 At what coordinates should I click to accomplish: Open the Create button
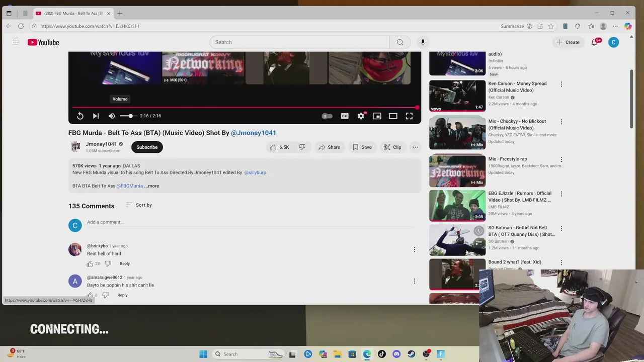coord(568,42)
